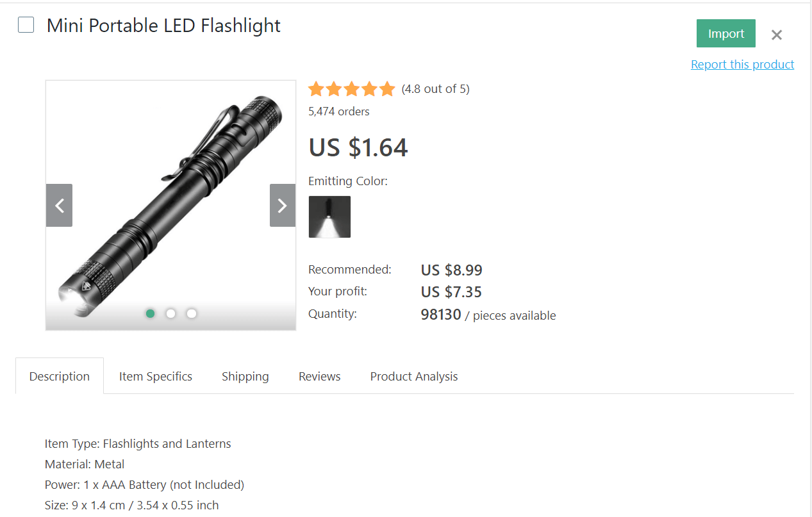Select the second carousel dot indicator
The image size is (812, 517).
170,313
